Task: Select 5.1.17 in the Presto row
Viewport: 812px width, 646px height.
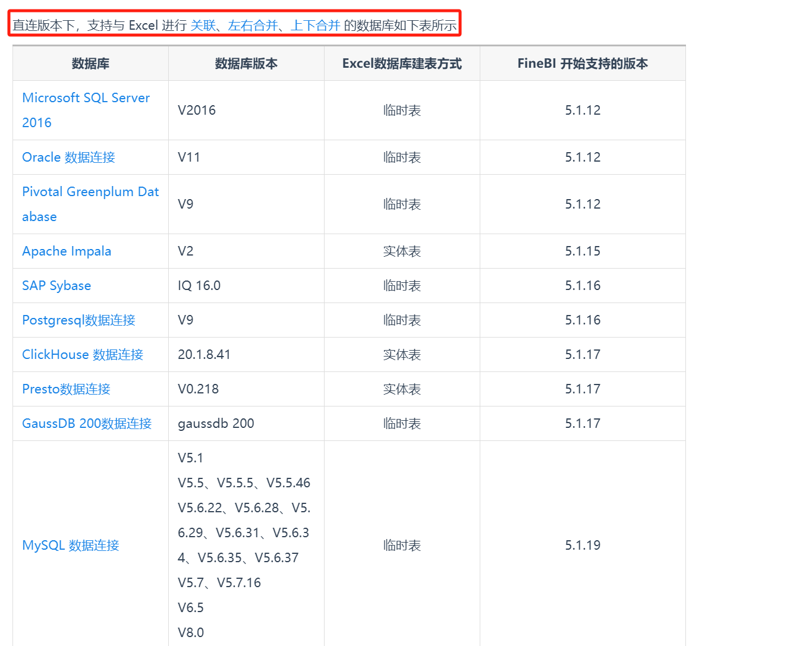Action: (583, 389)
